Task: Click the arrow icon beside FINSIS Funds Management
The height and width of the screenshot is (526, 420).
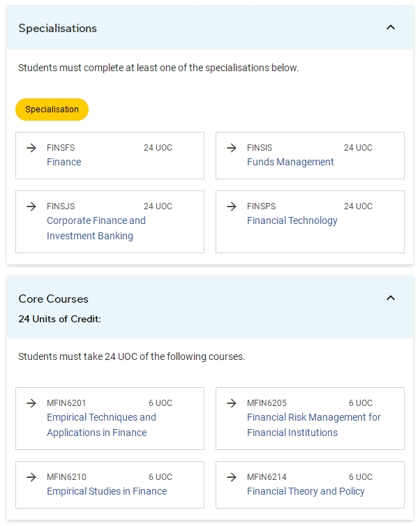Action: point(232,148)
